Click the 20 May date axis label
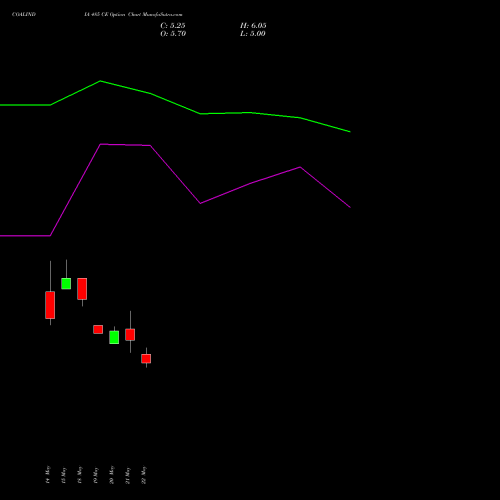Screen dimensions: 500x500 coord(112,475)
